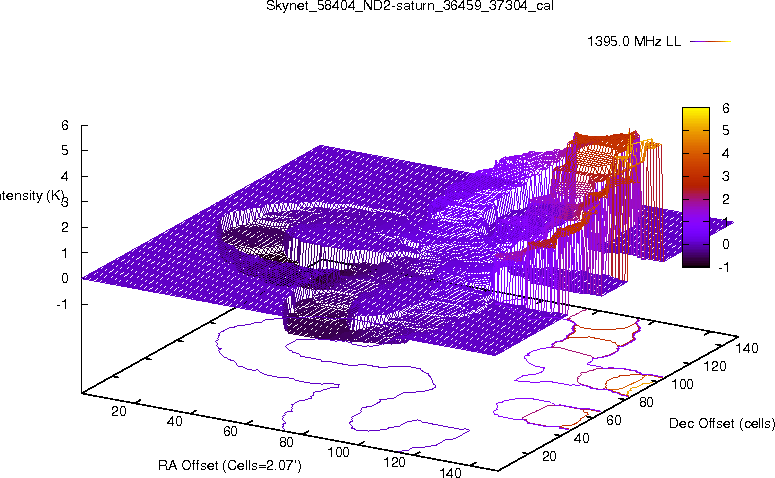Click the color bar gradient scale
This screenshot has height=478, width=775.
pos(696,187)
